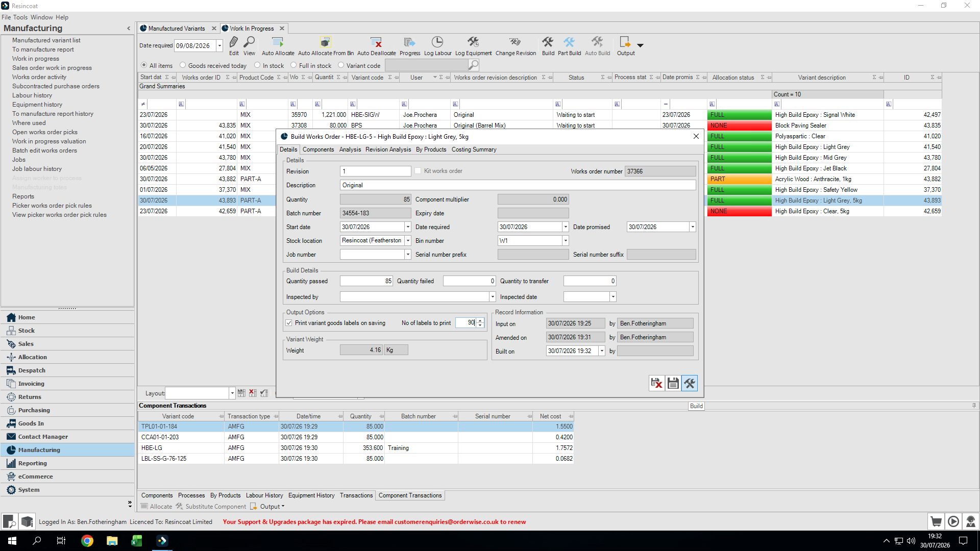980x551 pixels.
Task: Open Windows search on the taskbar
Action: (x=37, y=541)
